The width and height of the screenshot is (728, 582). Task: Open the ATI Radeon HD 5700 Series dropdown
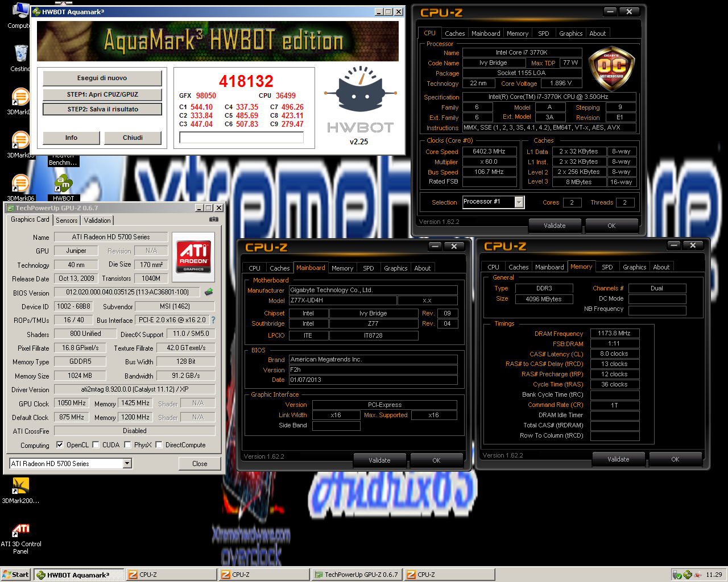tap(127, 463)
